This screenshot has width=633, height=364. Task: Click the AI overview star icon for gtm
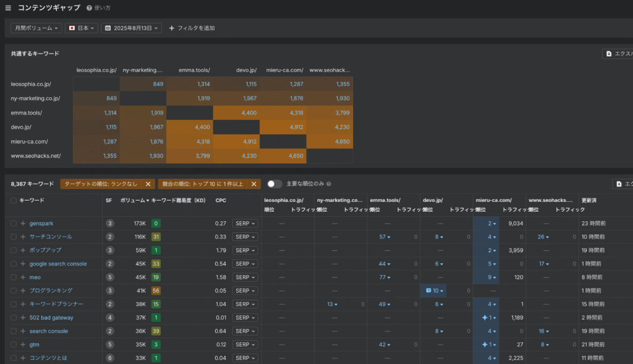click(485, 345)
